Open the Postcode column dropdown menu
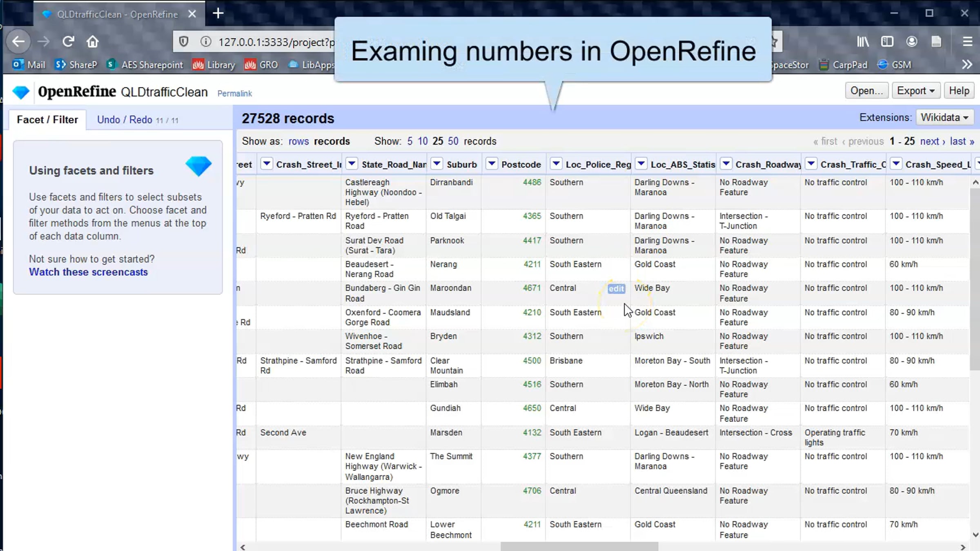The image size is (980, 551). coord(492,164)
